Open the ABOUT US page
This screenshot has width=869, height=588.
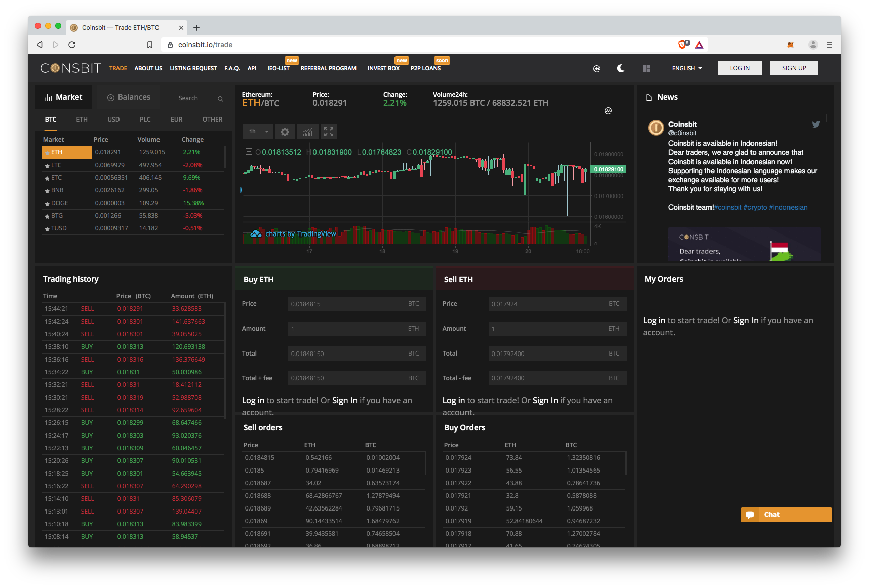pos(148,68)
